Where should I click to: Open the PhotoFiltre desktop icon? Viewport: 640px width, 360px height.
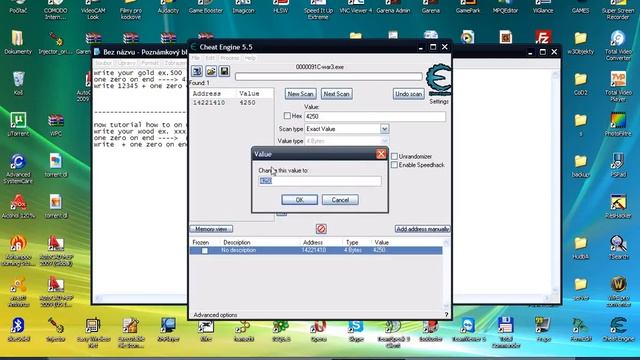(618, 124)
